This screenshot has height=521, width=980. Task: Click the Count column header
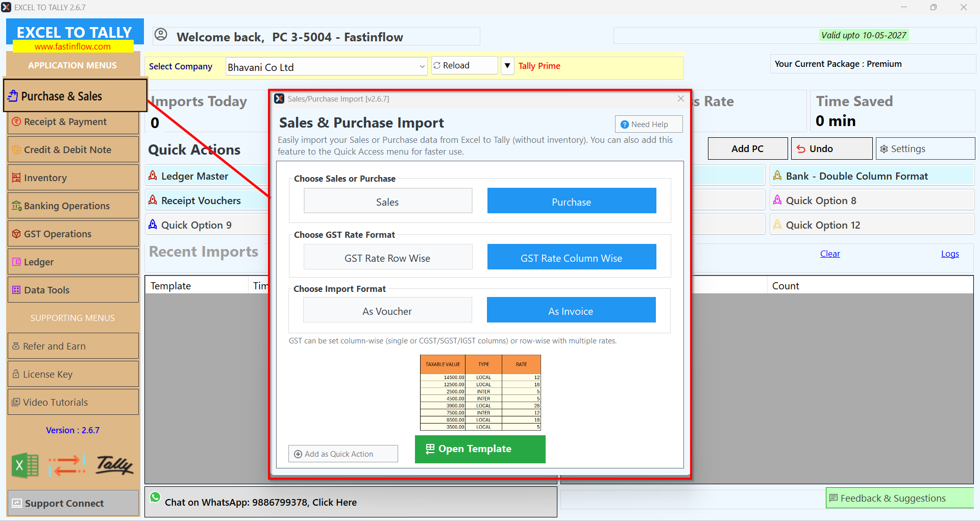pos(870,286)
